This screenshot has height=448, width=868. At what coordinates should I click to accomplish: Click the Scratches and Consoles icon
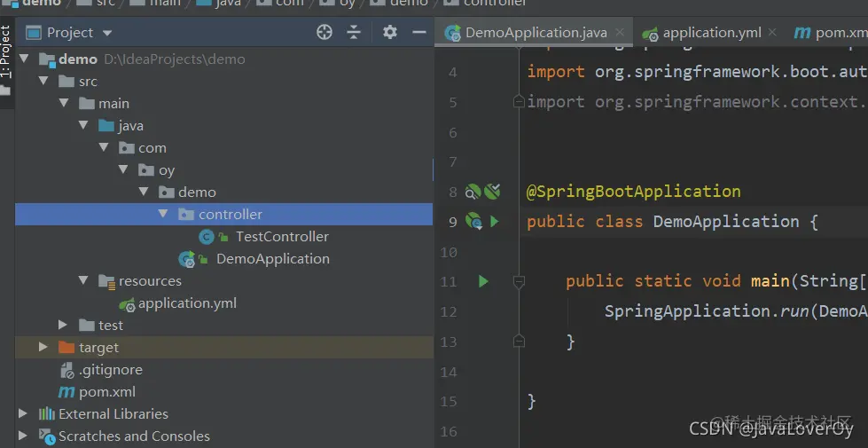pos(47,436)
